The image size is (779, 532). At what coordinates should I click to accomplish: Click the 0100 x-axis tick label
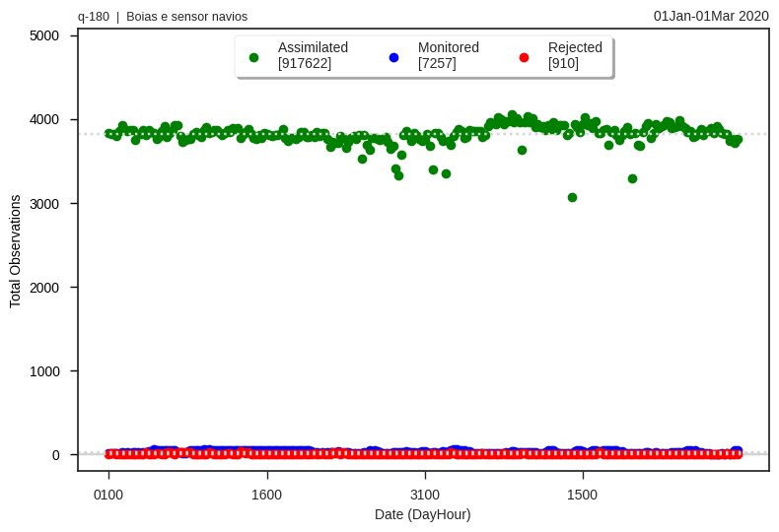coord(108,495)
